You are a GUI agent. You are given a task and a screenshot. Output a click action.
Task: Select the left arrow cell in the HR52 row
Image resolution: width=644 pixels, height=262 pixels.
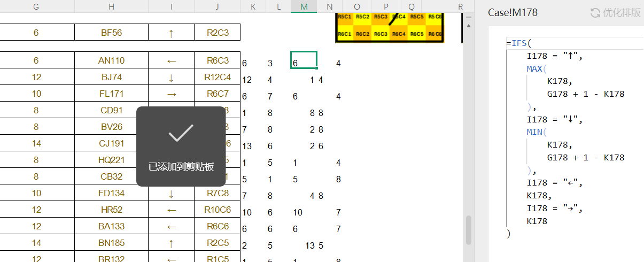(x=171, y=210)
